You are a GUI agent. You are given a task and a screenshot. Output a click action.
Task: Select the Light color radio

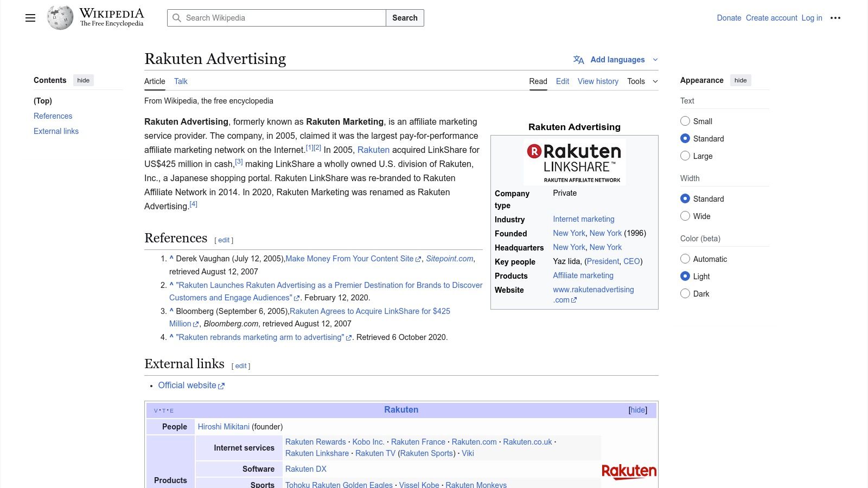pyautogui.click(x=685, y=277)
